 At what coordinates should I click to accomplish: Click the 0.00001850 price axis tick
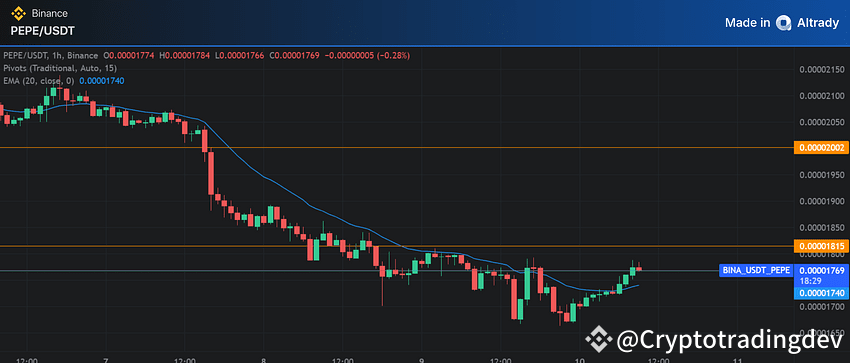pos(822,228)
